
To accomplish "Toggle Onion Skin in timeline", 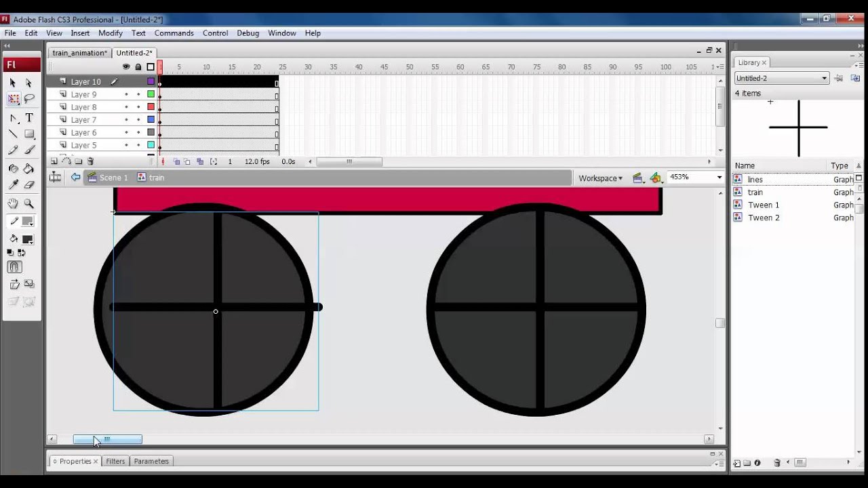I will 176,161.
